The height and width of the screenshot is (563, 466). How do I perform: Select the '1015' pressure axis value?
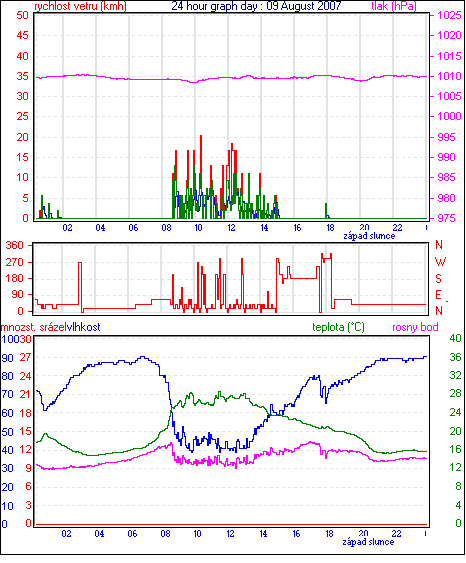[x=449, y=56]
